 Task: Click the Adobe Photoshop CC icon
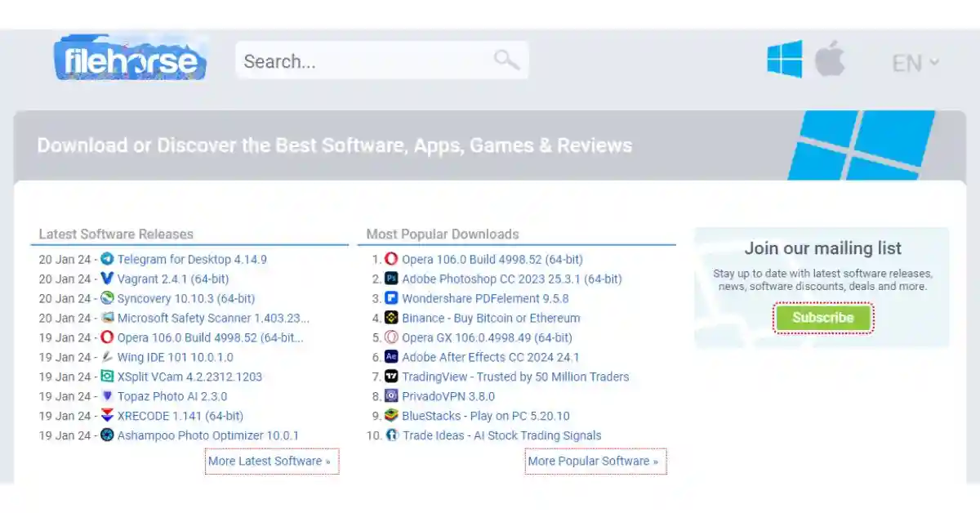391,279
